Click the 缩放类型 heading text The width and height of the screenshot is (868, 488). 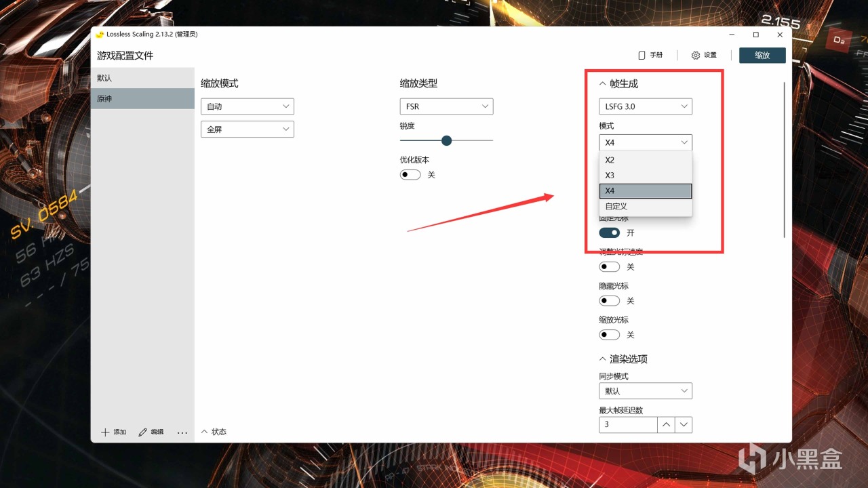click(418, 83)
